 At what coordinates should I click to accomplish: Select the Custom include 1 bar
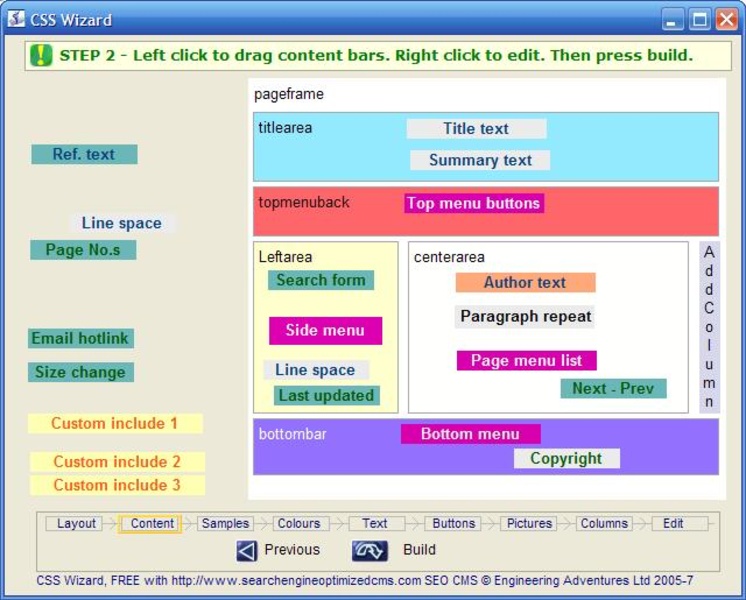pyautogui.click(x=116, y=423)
